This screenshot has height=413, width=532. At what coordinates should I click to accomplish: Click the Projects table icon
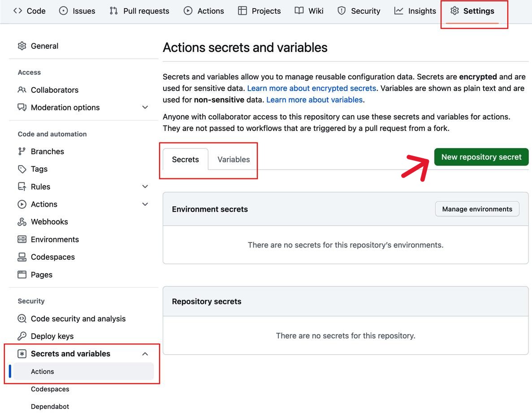click(242, 11)
